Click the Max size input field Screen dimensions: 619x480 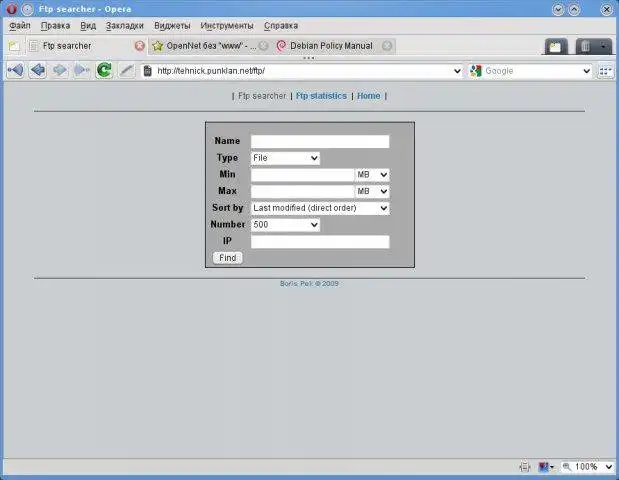point(303,191)
